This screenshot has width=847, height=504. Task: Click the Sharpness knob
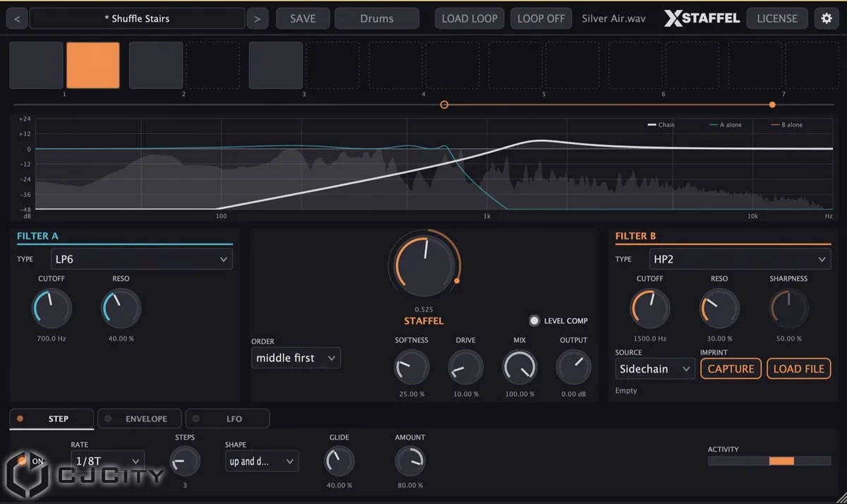point(788,309)
